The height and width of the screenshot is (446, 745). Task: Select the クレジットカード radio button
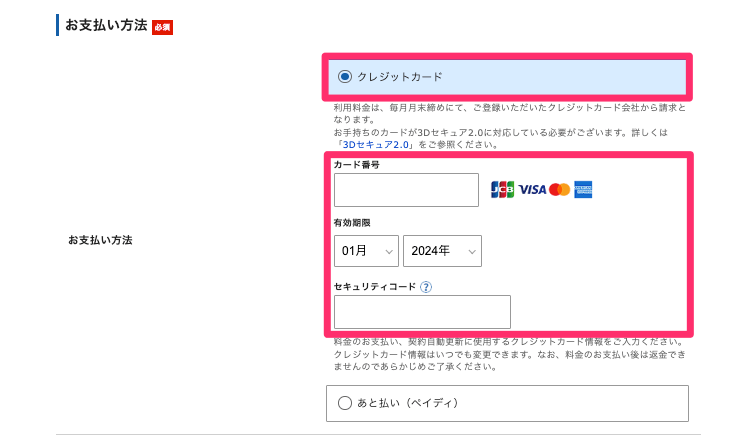click(x=344, y=76)
